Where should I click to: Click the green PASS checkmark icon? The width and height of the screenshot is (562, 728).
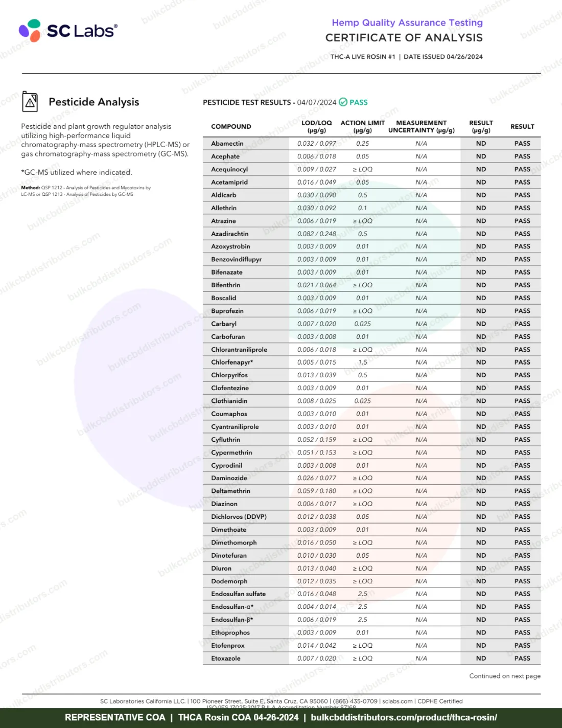pyautogui.click(x=343, y=102)
